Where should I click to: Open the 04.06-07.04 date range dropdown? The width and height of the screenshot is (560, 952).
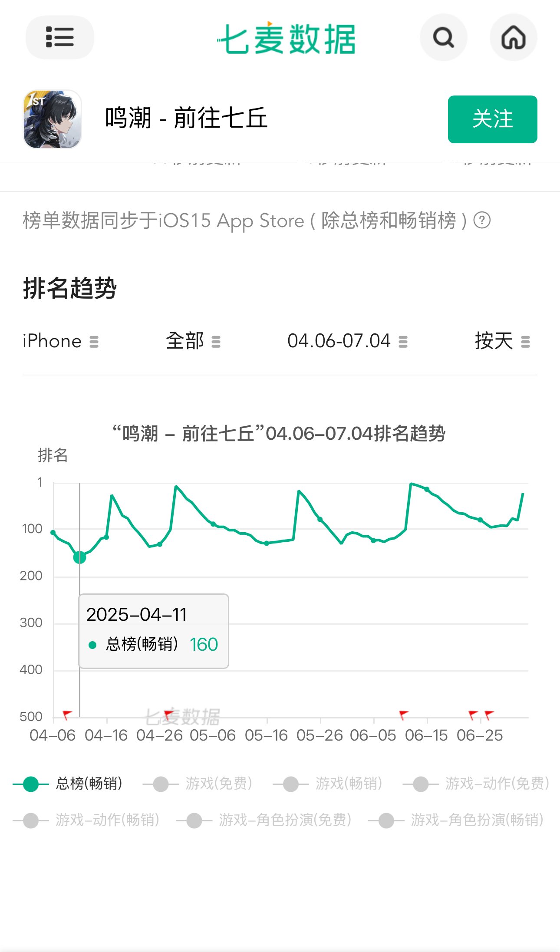click(x=347, y=341)
